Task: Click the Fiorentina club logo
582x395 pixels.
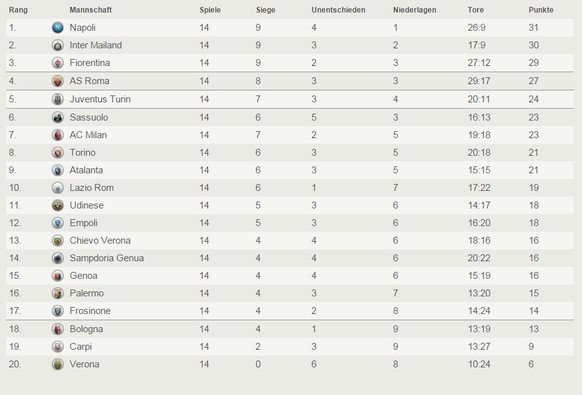Action: point(58,63)
